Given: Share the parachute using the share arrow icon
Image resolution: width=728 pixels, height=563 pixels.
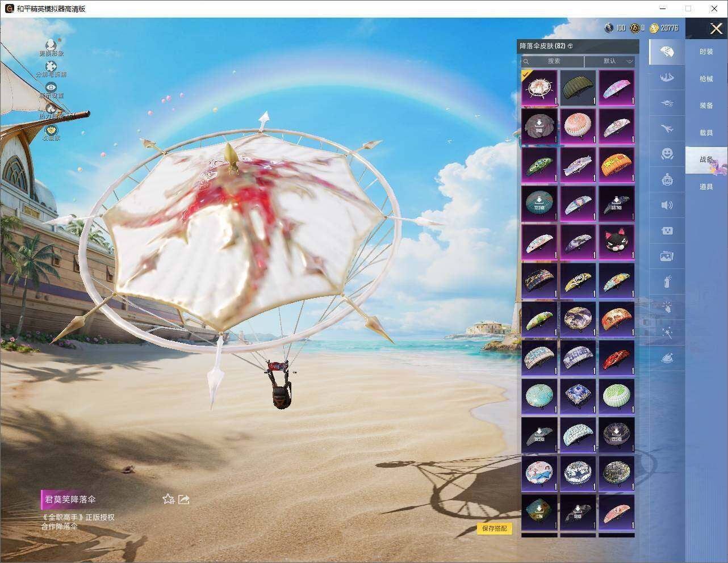Looking at the screenshot, I should click(x=183, y=499).
